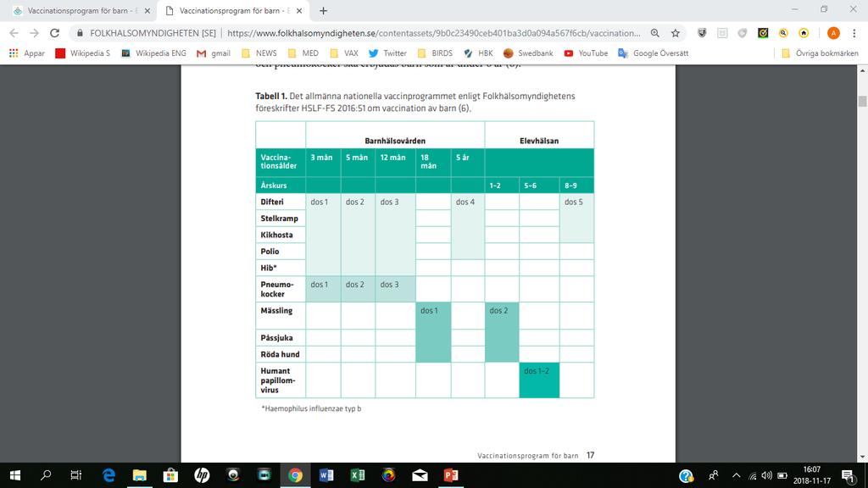Open the Wi-Fi network tray icon
Screen dimensions: 868x488
click(753, 475)
